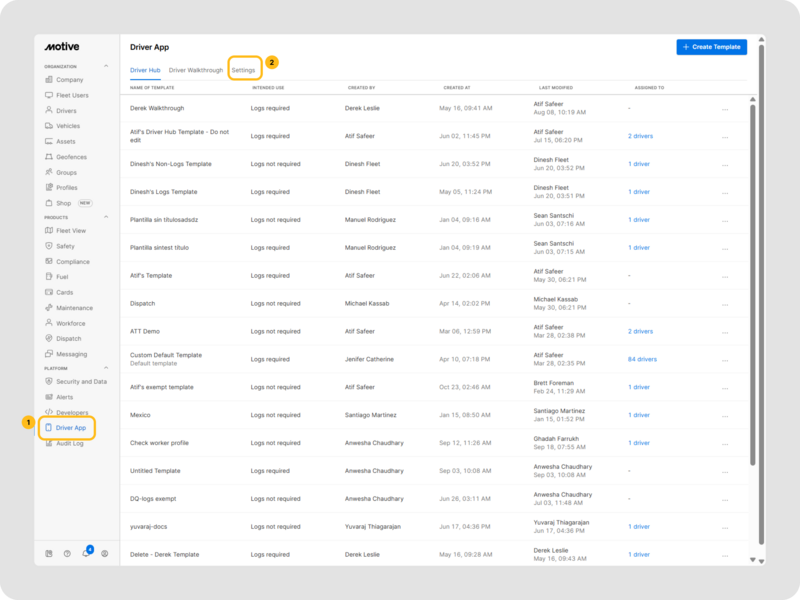This screenshot has width=800, height=600.
Task: Click the Fuel pump icon
Action: pos(49,277)
